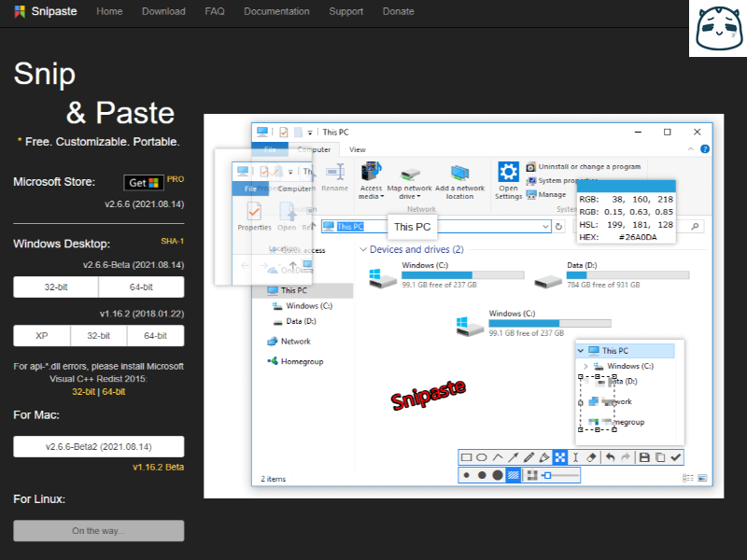The width and height of the screenshot is (747, 560).
Task: Select the Rectangle annotation tool
Action: (466, 457)
